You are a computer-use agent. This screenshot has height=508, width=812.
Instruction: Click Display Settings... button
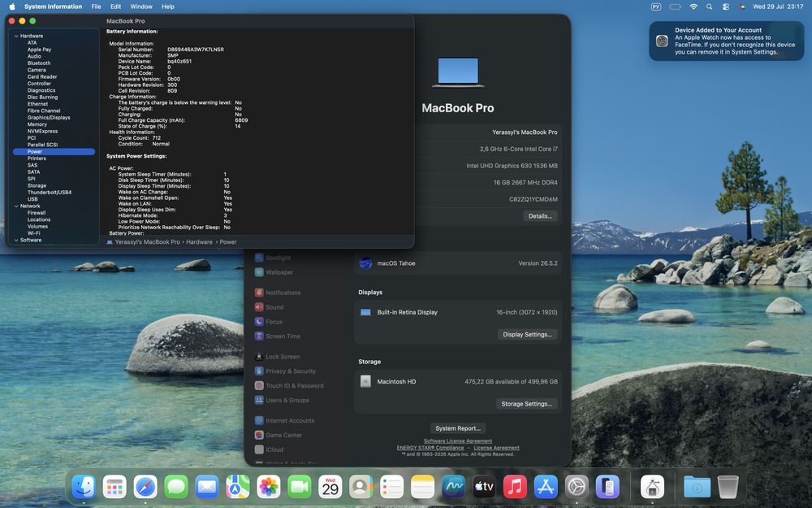[527, 334]
